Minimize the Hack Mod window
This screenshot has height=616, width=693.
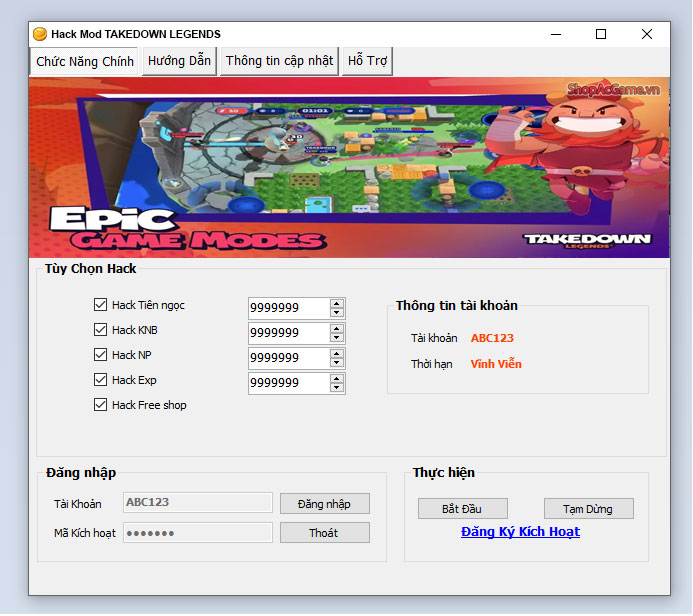point(556,34)
